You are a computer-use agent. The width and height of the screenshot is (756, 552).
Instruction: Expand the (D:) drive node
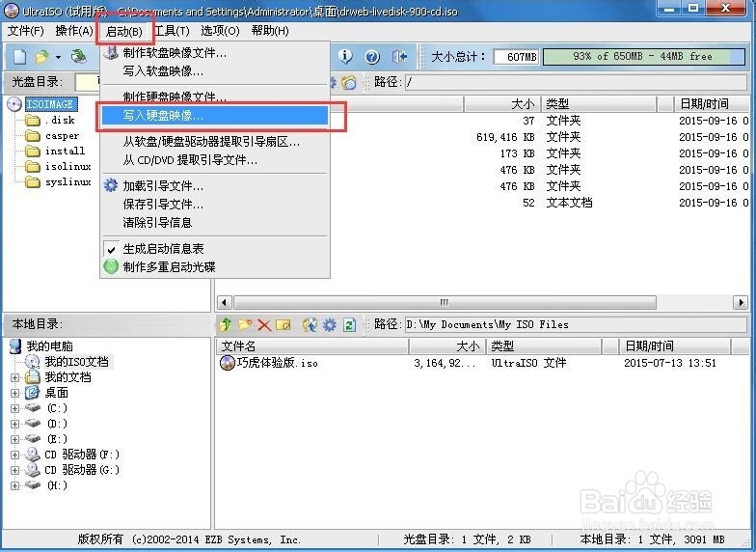pos(14,424)
